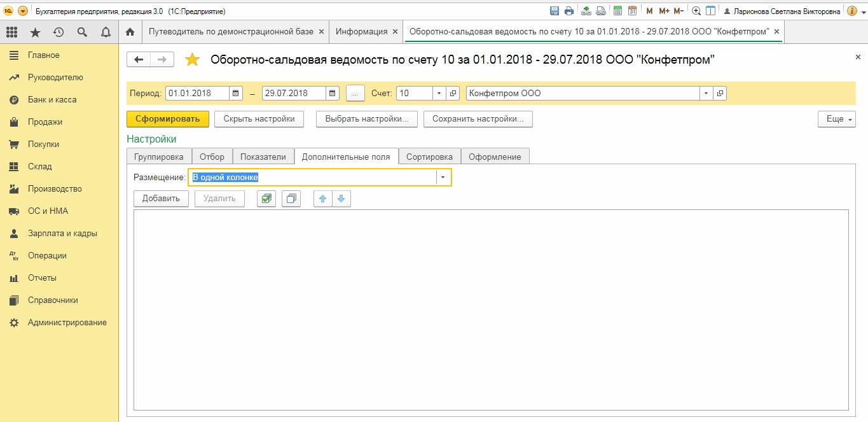Image resolution: width=868 pixels, height=422 pixels.
Task: Go to the home page icon
Action: tap(130, 32)
